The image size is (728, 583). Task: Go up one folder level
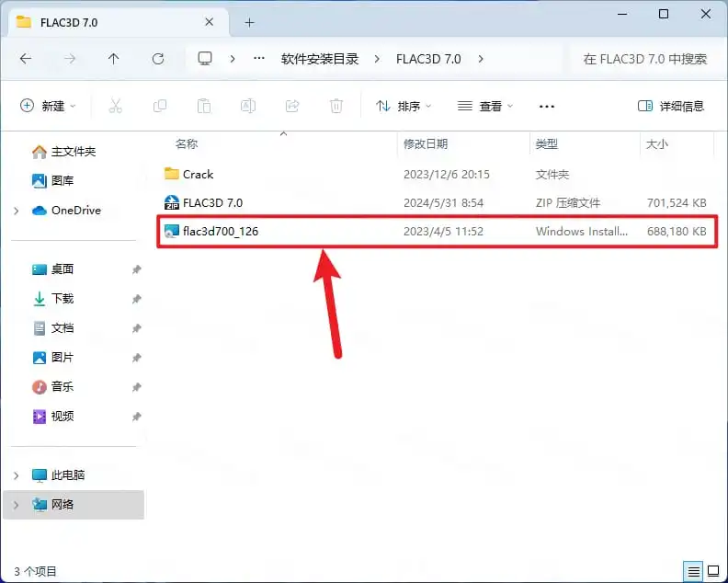coord(113,59)
